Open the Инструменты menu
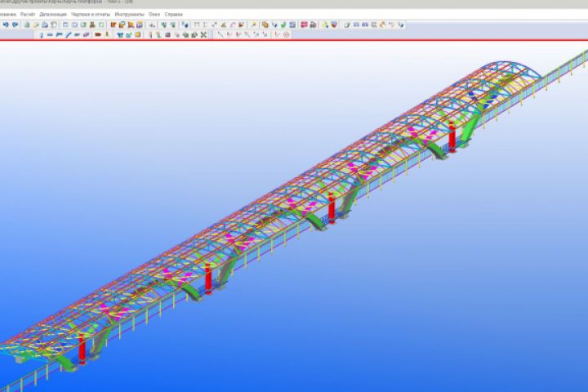This screenshot has width=588, height=392. [x=129, y=14]
